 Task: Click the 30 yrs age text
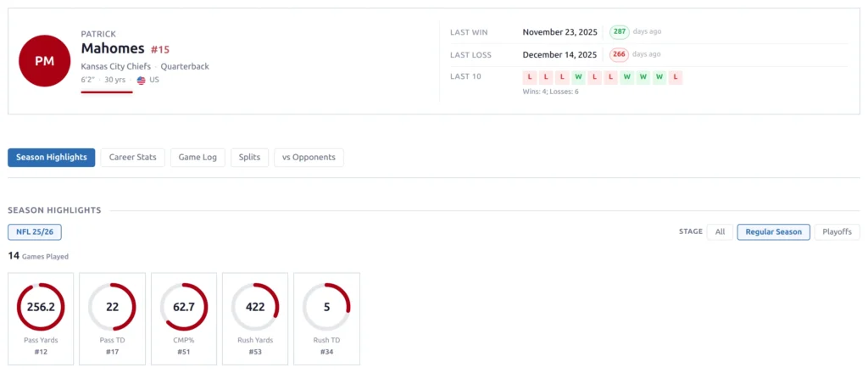coord(115,80)
